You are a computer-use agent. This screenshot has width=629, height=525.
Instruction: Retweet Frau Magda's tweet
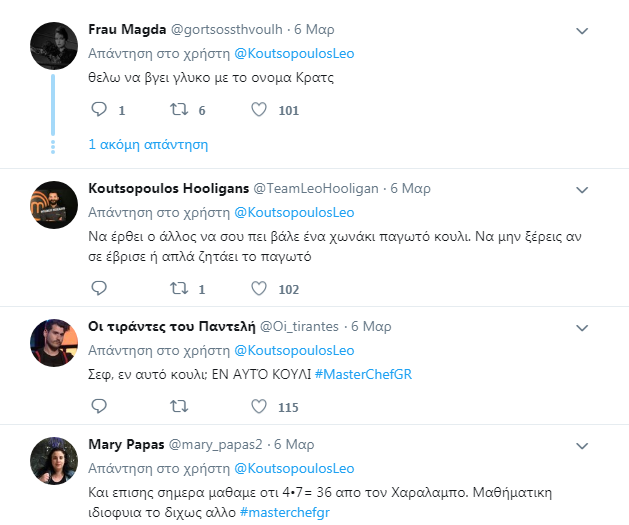(178, 110)
